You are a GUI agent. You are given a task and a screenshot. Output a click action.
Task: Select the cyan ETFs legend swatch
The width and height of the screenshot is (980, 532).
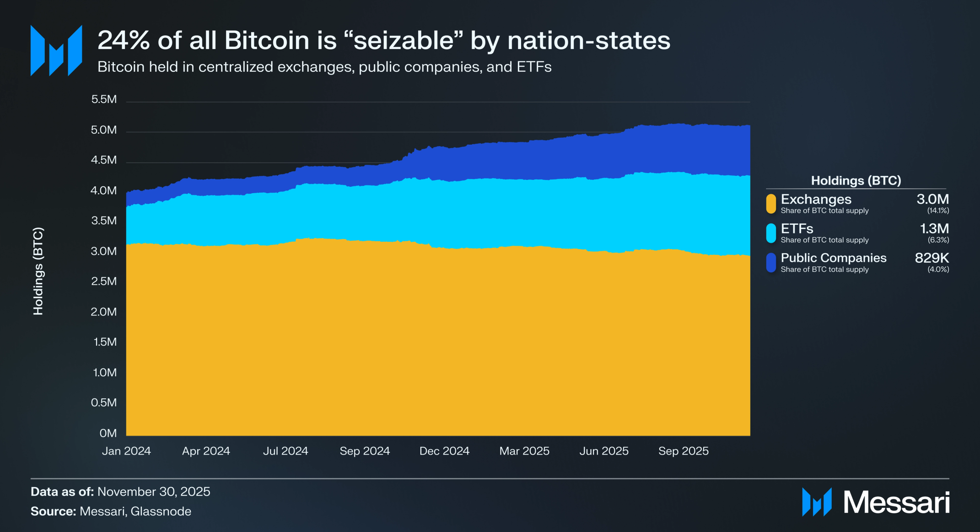771,233
